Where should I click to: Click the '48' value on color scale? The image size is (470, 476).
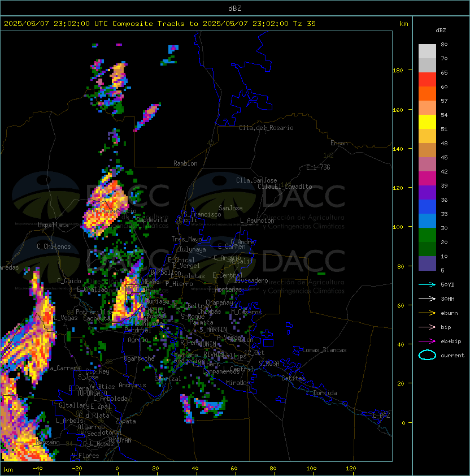coord(444,143)
